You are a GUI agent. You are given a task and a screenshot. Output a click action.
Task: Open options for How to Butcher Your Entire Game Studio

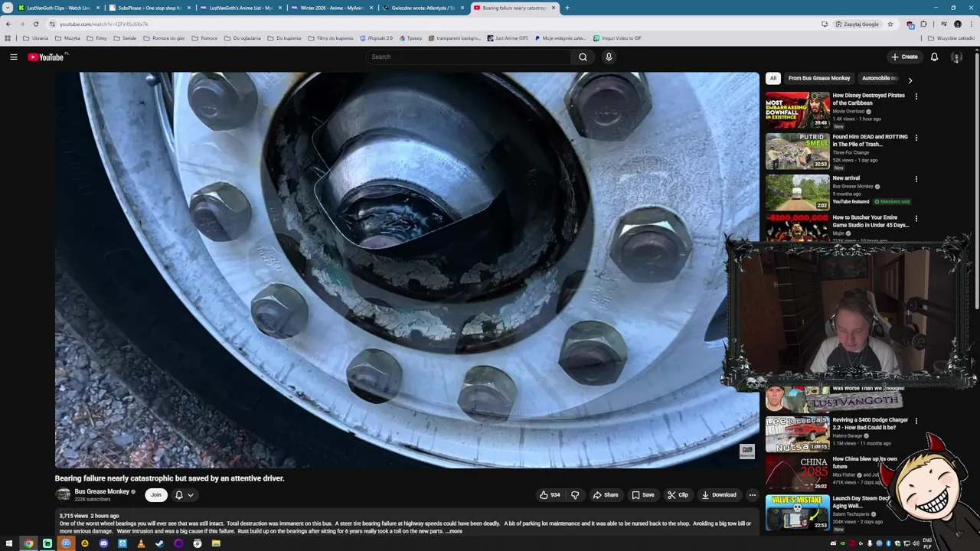click(916, 219)
